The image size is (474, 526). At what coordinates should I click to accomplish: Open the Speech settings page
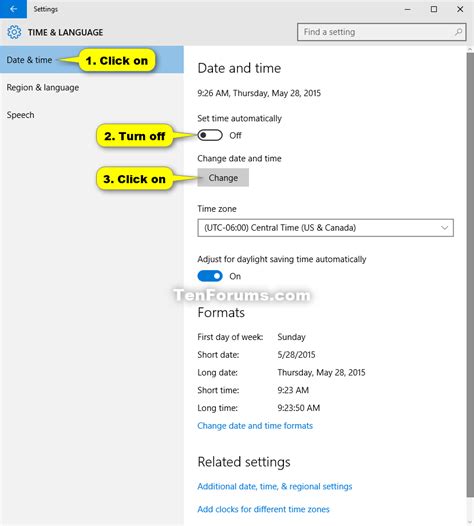(20, 115)
